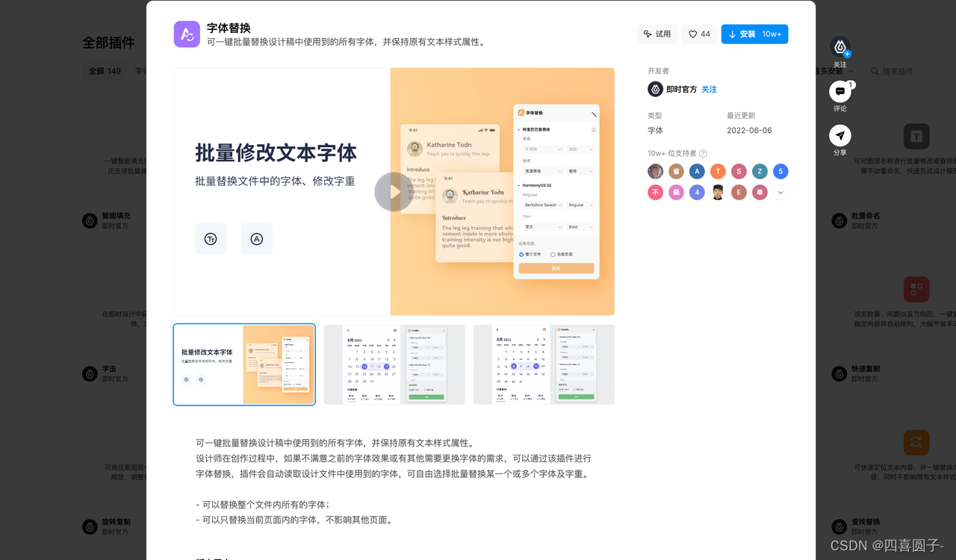Select the second calendar preview thumbnail
The height and width of the screenshot is (560, 956).
click(x=394, y=364)
